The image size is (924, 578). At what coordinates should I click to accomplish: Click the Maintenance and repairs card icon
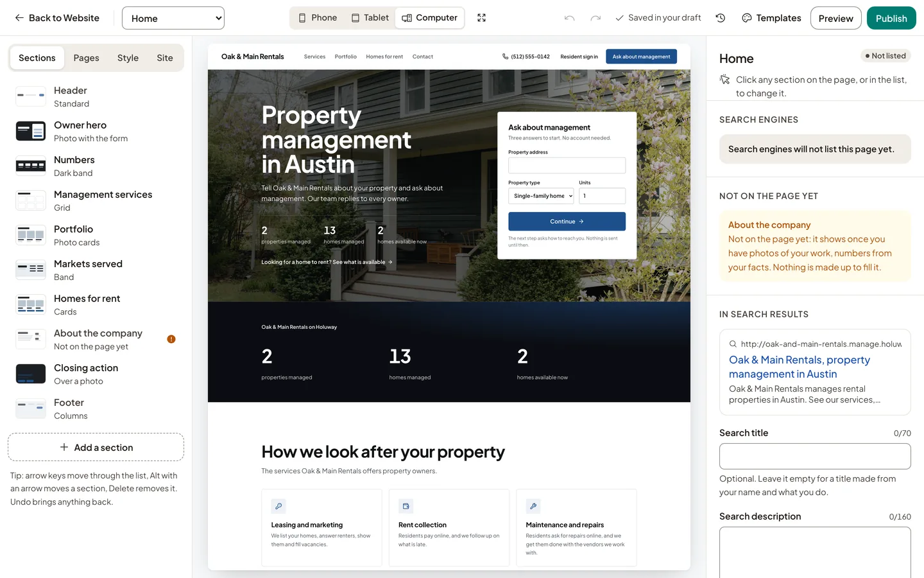tap(533, 506)
